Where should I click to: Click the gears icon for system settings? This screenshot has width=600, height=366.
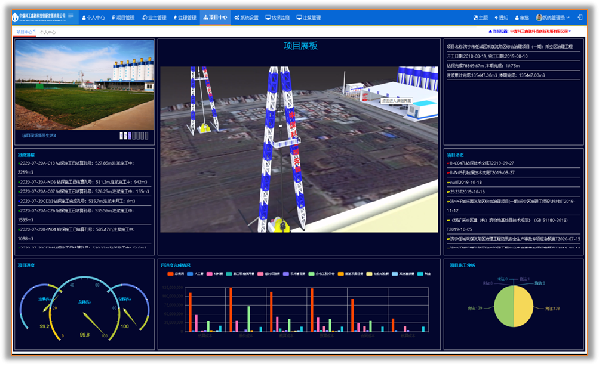pyautogui.click(x=237, y=18)
